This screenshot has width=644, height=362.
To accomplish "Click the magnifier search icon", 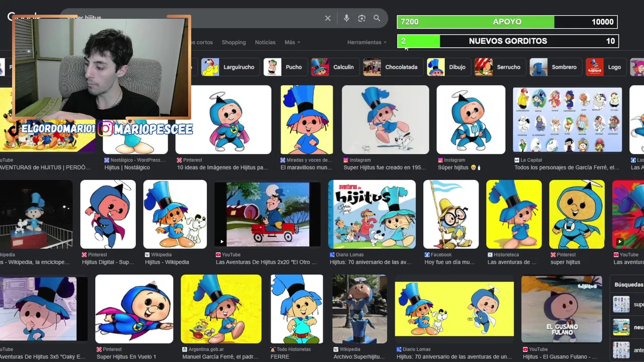I will tap(377, 18).
